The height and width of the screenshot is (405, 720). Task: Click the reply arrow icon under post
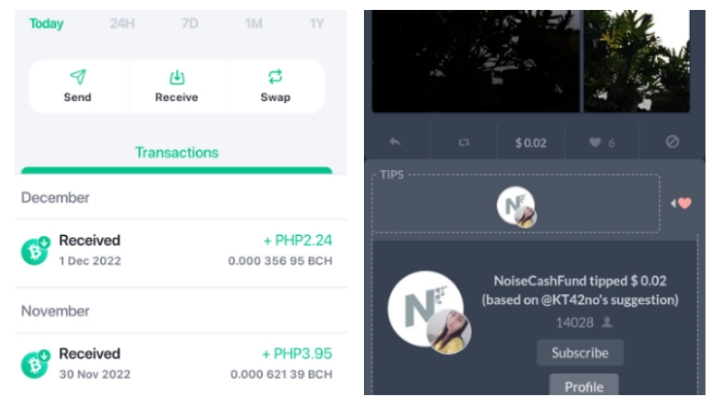[395, 142]
